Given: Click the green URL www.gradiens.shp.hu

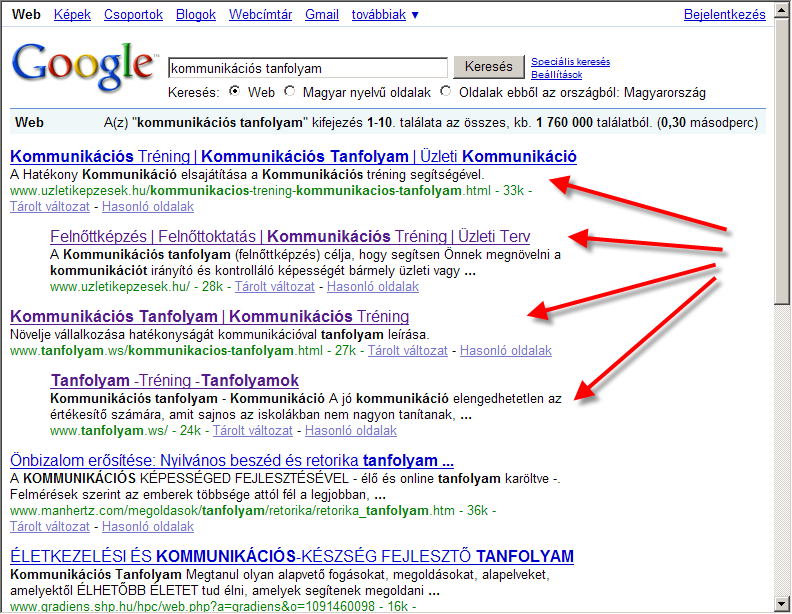Looking at the screenshot, I should click(192, 606).
